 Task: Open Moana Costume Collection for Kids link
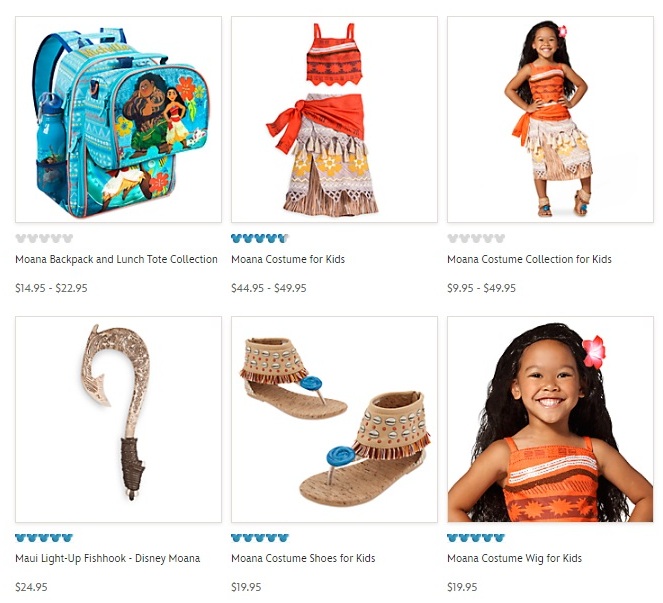point(529,259)
